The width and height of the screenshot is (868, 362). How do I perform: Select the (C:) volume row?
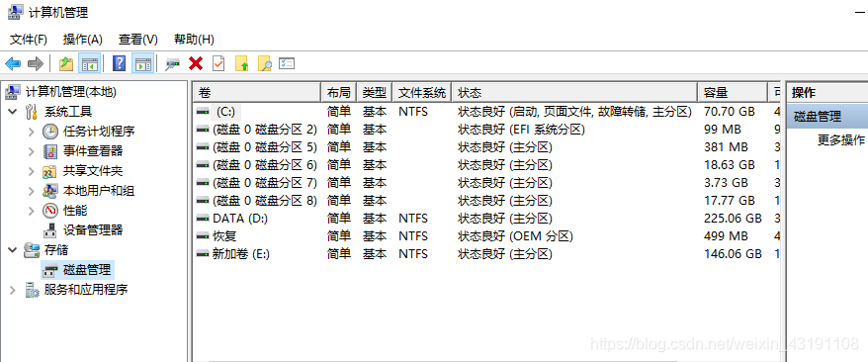[487, 112]
